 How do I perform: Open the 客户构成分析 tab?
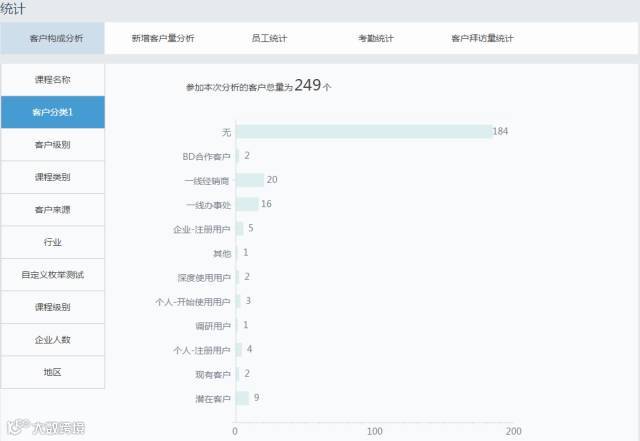click(x=52, y=38)
